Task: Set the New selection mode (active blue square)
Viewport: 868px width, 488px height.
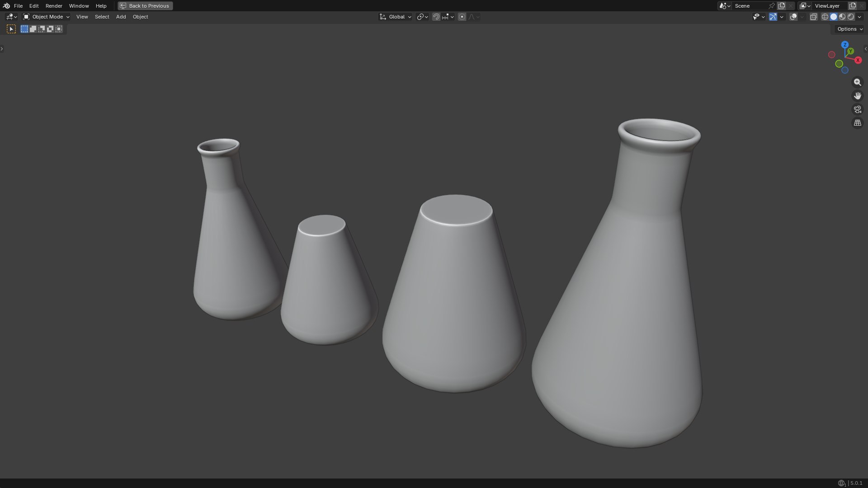Action: pyautogui.click(x=24, y=29)
